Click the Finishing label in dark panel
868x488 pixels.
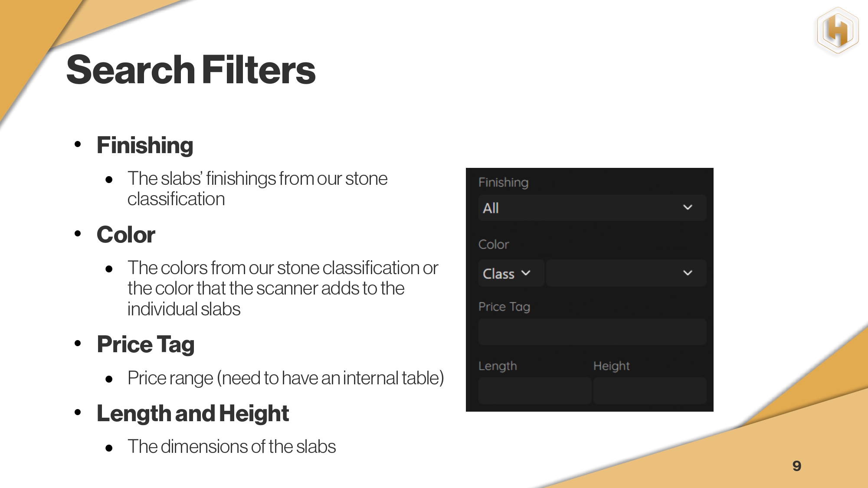pyautogui.click(x=503, y=182)
